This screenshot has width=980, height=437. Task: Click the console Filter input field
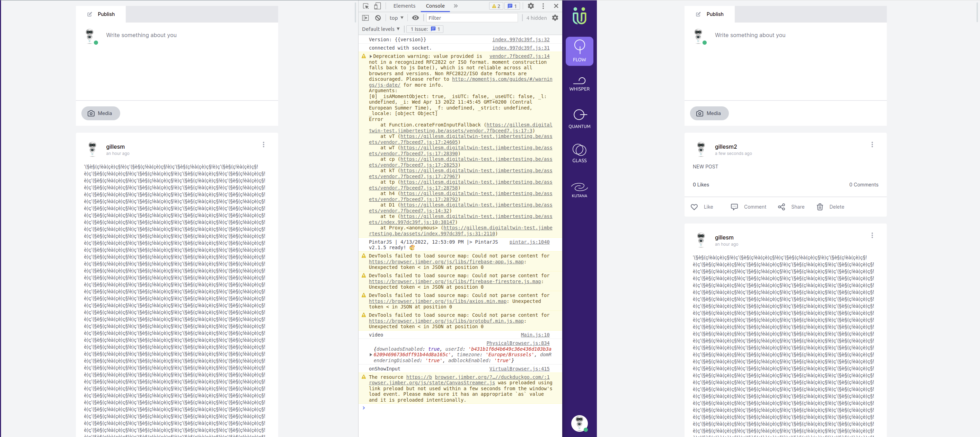click(472, 18)
